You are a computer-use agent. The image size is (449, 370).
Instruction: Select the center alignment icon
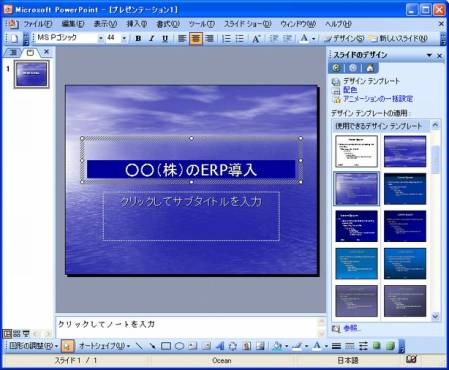[196, 39]
